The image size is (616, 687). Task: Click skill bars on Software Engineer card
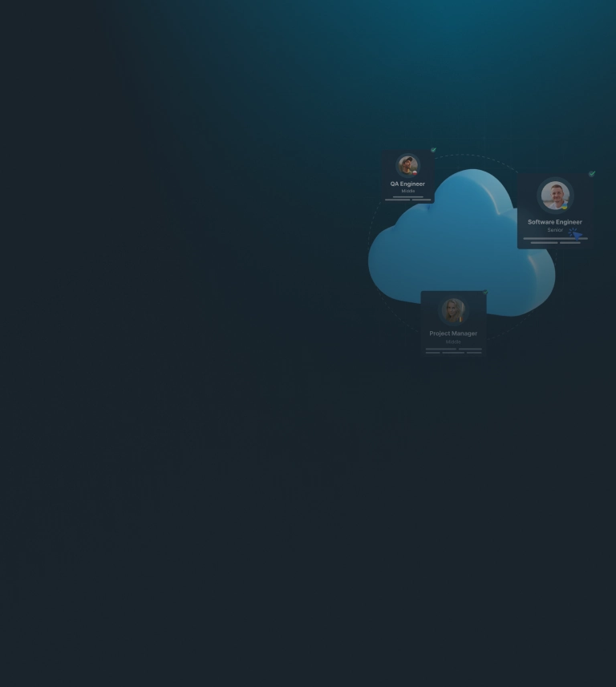[x=555, y=240]
